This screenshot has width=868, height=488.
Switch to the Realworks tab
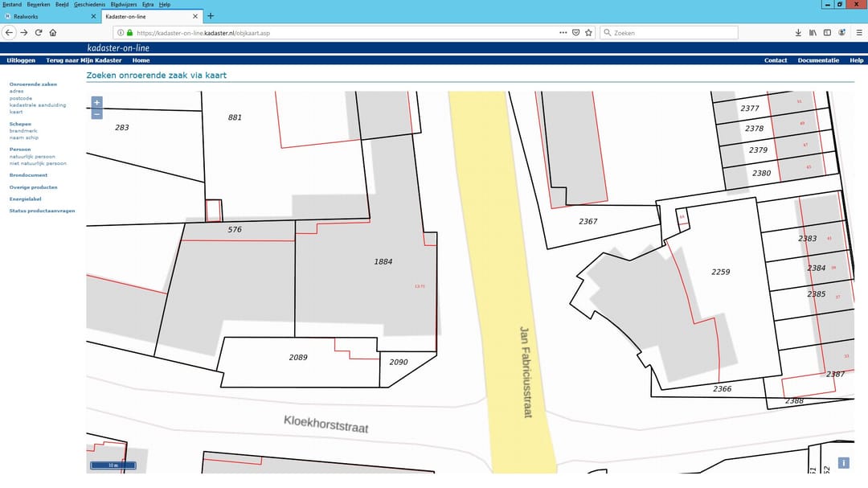48,16
